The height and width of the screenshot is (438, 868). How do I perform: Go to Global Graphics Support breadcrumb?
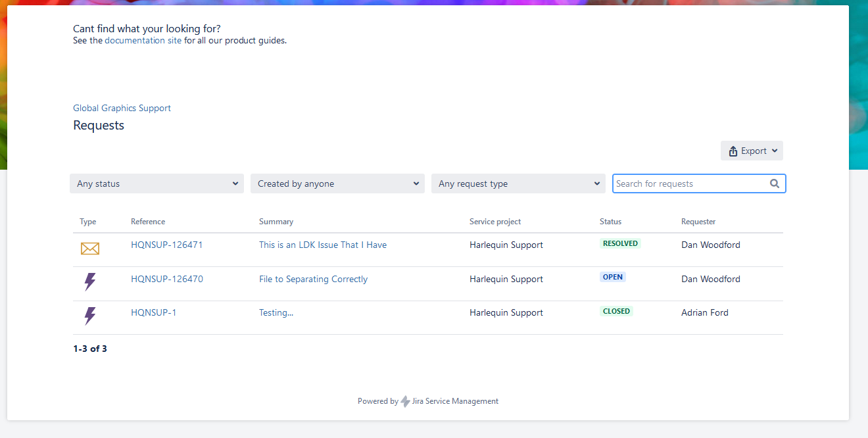click(122, 109)
